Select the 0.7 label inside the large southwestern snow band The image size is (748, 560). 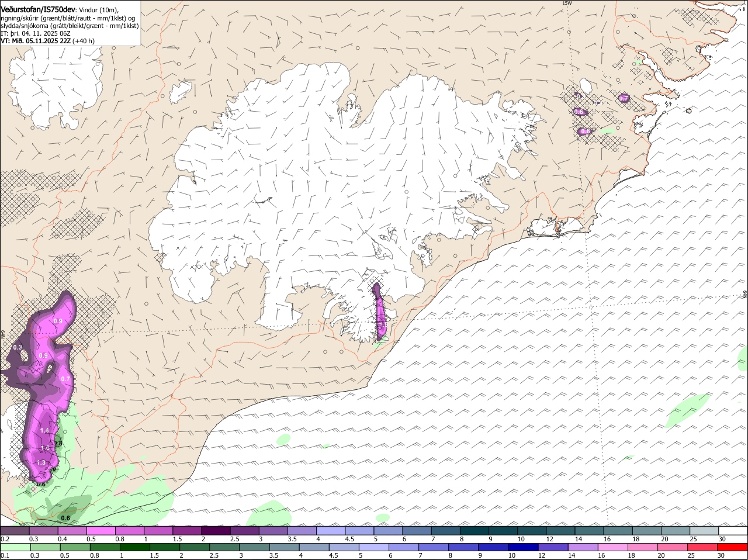pos(65,379)
